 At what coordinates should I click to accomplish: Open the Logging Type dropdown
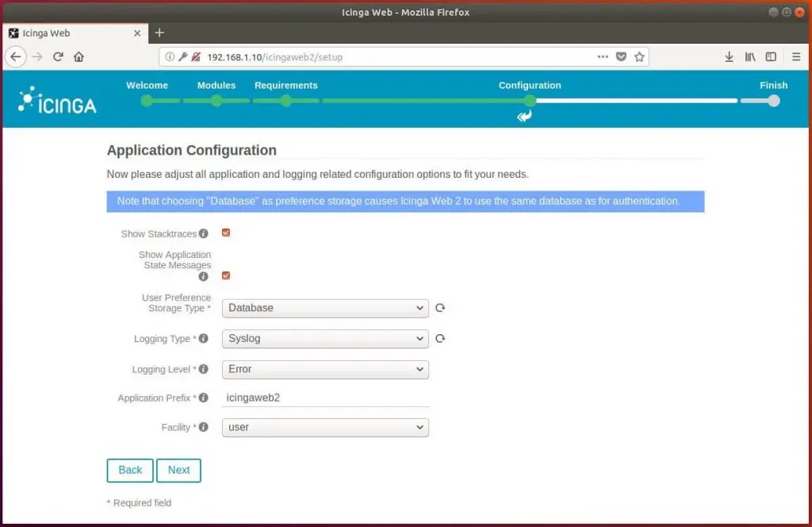pos(325,338)
